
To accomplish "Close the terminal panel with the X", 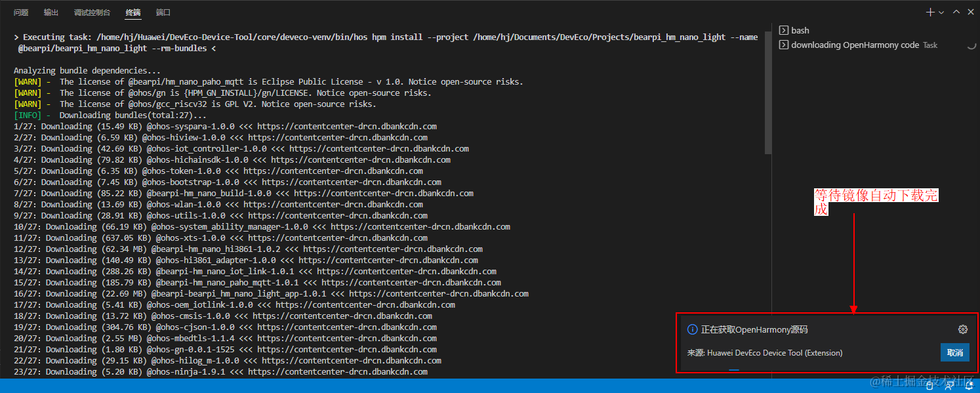I will [x=971, y=12].
